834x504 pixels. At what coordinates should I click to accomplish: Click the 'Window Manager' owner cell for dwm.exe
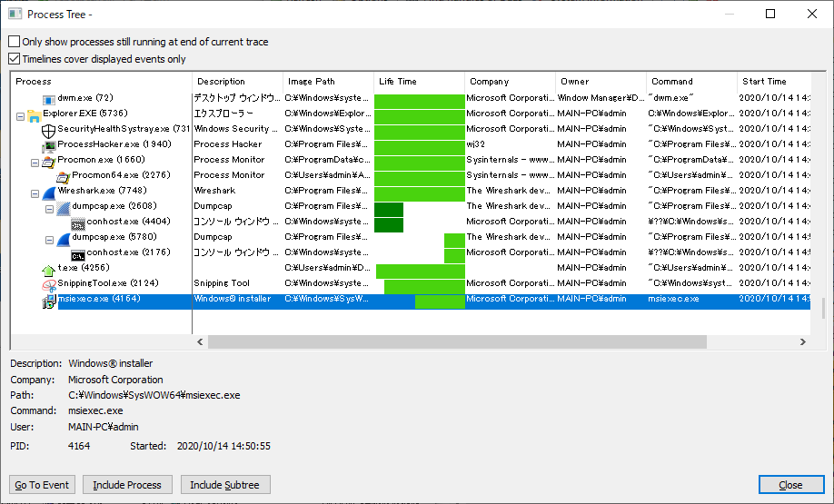pyautogui.click(x=601, y=98)
